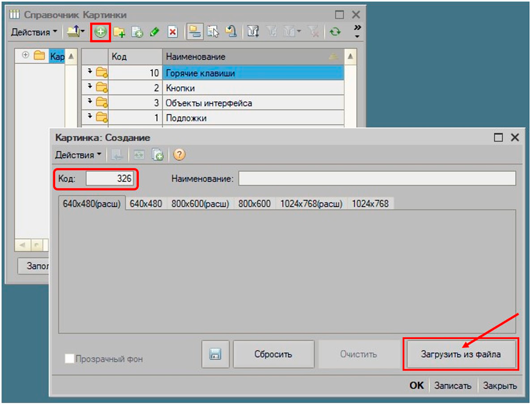
Task: Select the 1024x768(расш) tab
Action: point(311,203)
